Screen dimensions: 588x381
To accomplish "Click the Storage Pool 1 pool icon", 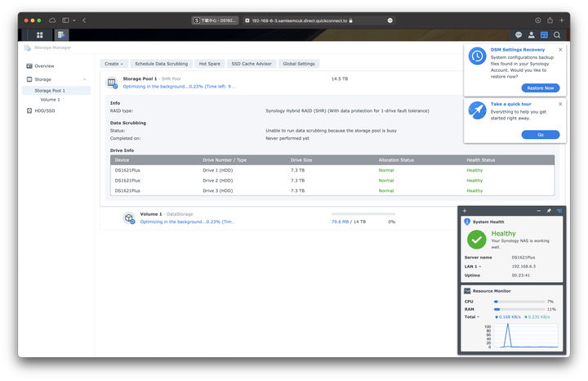I will coord(112,83).
